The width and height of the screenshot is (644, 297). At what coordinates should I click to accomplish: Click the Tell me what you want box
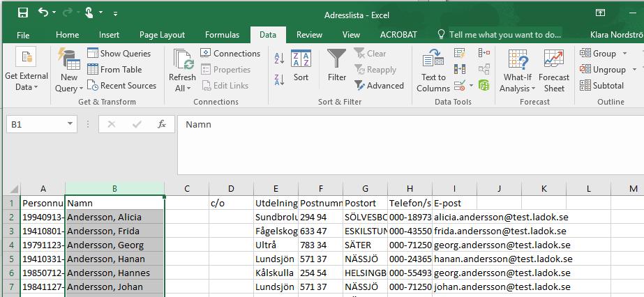click(500, 35)
